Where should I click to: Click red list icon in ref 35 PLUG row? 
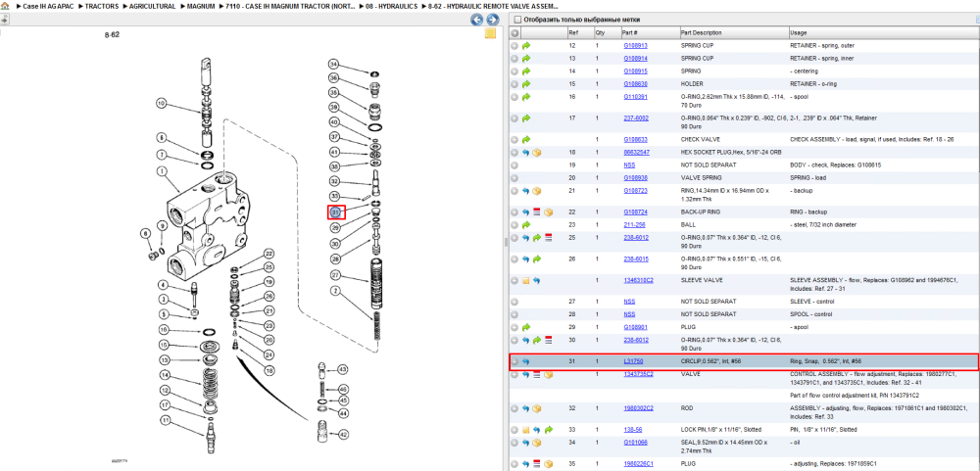537,464
